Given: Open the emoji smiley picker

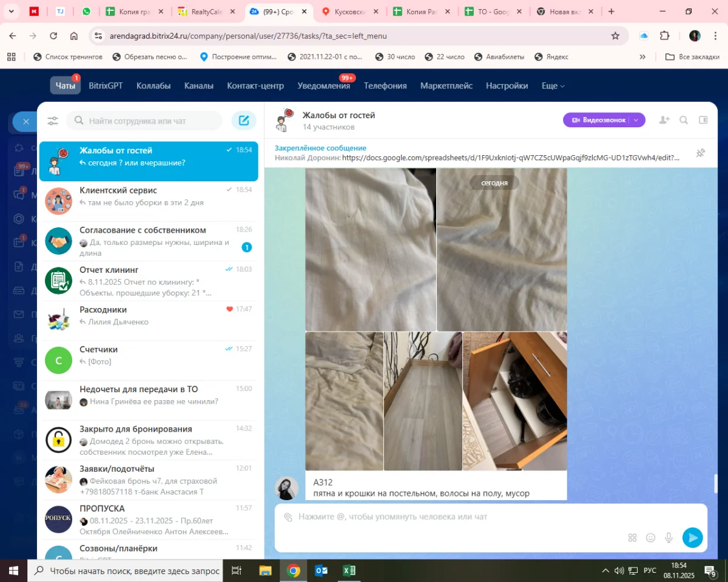Looking at the screenshot, I should pyautogui.click(x=650, y=538).
